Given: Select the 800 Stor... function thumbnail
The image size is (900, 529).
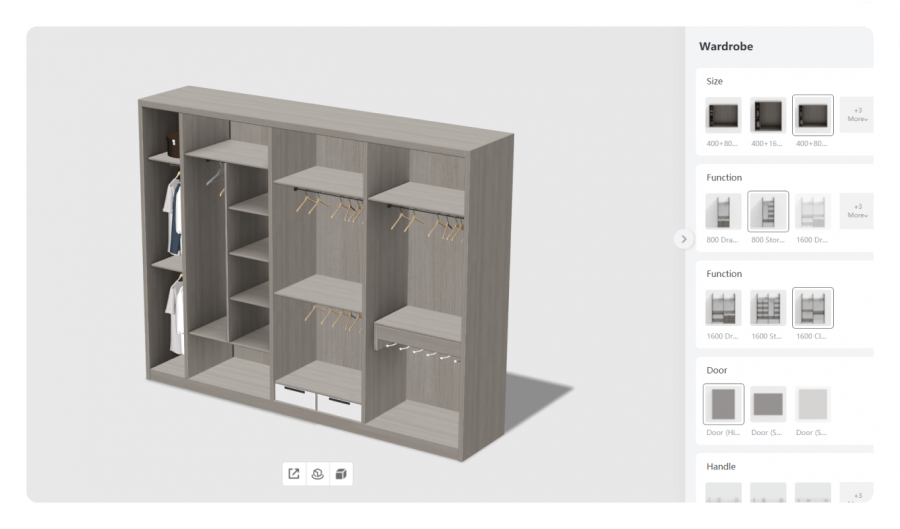Looking at the screenshot, I should [768, 212].
